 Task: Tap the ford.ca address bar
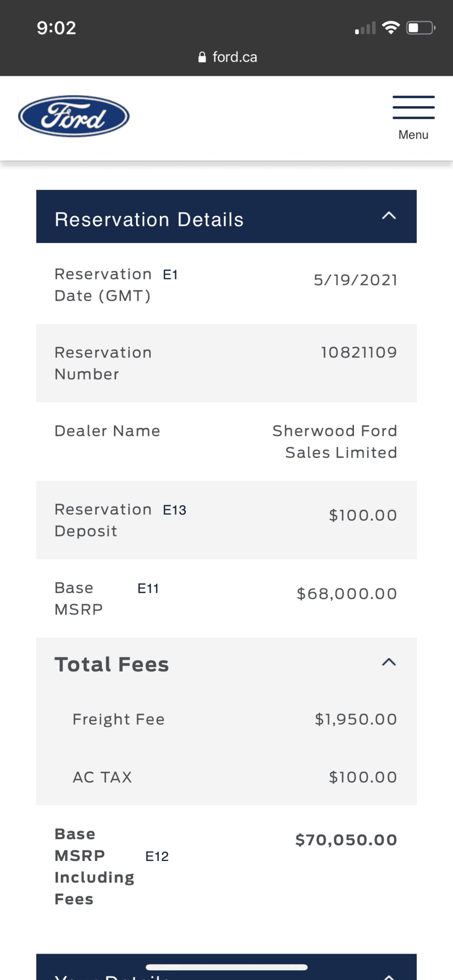pos(227,57)
